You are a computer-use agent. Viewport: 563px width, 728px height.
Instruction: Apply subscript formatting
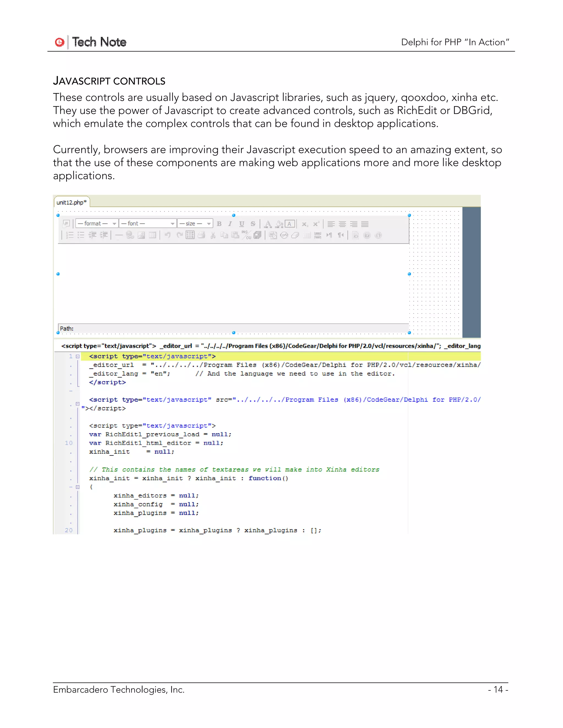(x=305, y=224)
